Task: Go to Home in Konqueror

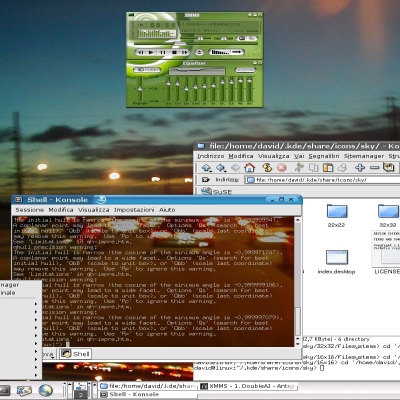Action: click(249, 167)
